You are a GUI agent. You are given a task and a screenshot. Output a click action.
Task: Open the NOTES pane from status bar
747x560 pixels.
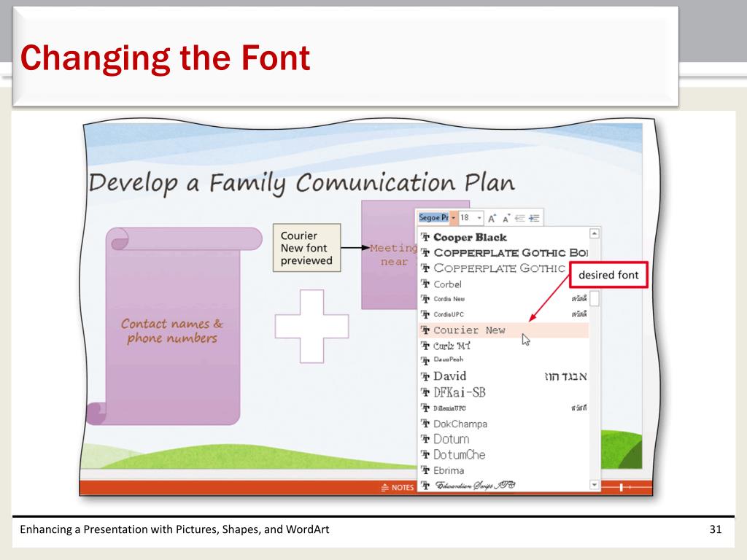398,487
